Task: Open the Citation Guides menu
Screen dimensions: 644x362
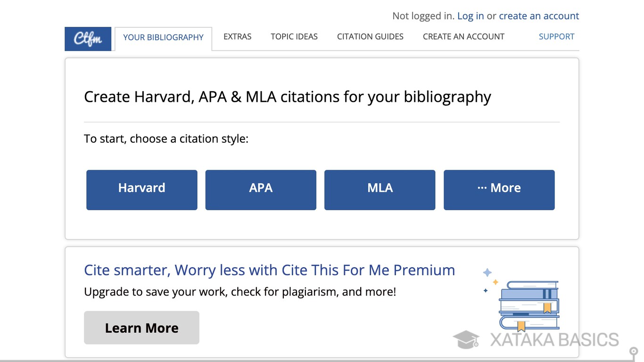Action: pyautogui.click(x=370, y=37)
